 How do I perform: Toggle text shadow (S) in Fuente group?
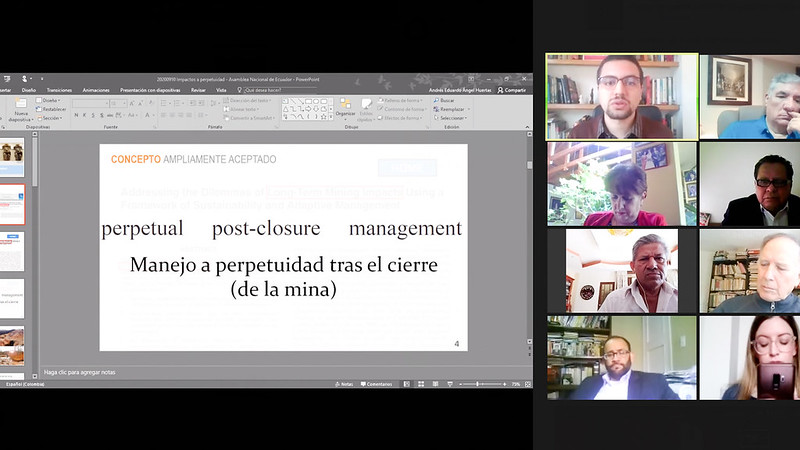click(x=102, y=115)
